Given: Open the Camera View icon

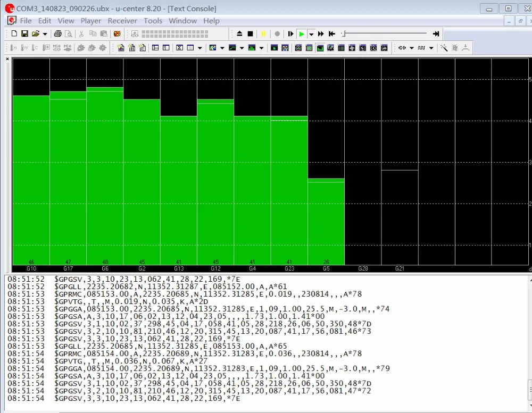Looking at the screenshot, I should click(274, 48).
